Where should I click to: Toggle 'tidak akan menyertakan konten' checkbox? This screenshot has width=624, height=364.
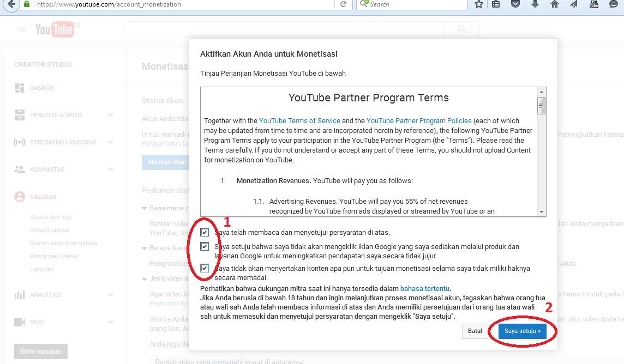tap(205, 268)
